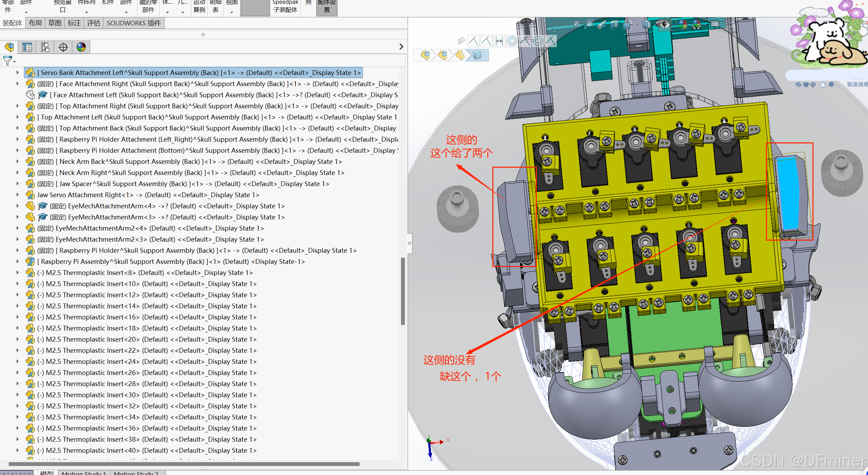The image size is (868, 475).
Task: Switch to SOLIDWORKS 插件 tab
Action: click(x=134, y=23)
